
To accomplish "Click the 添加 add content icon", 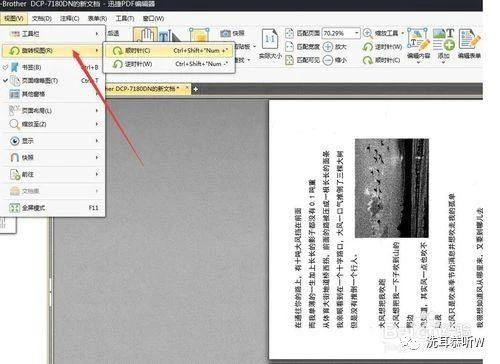I will [x=444, y=39].
